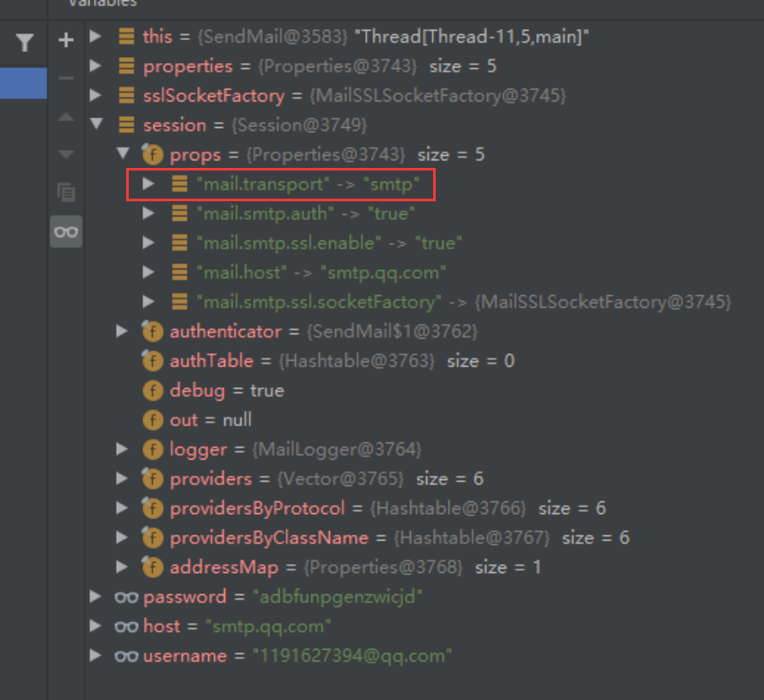Move the watch up with the arrow icon

click(x=66, y=117)
